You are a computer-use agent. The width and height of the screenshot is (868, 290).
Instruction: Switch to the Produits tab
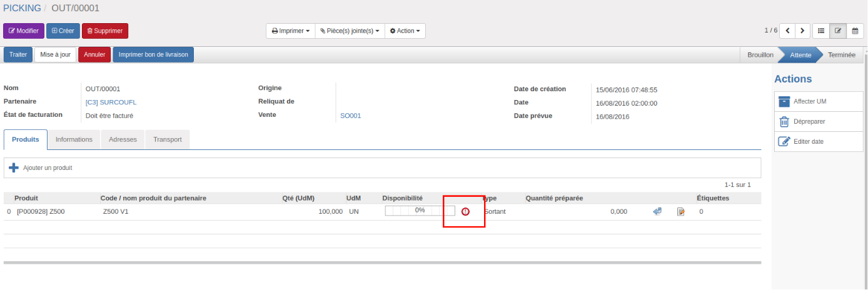[x=26, y=139]
